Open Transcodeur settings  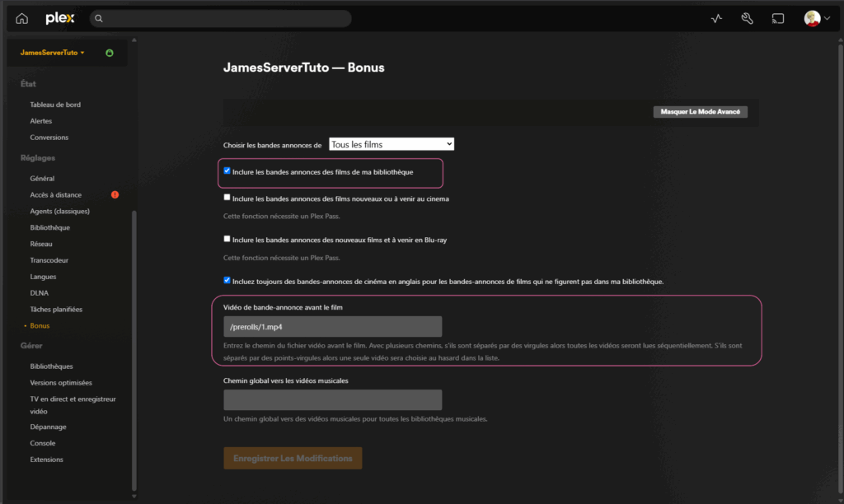[x=49, y=260]
